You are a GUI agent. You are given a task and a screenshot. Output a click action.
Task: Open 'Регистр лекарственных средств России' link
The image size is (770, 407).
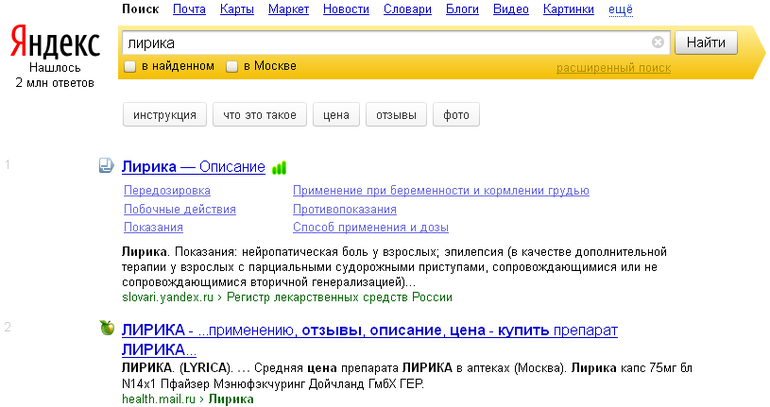(x=339, y=297)
